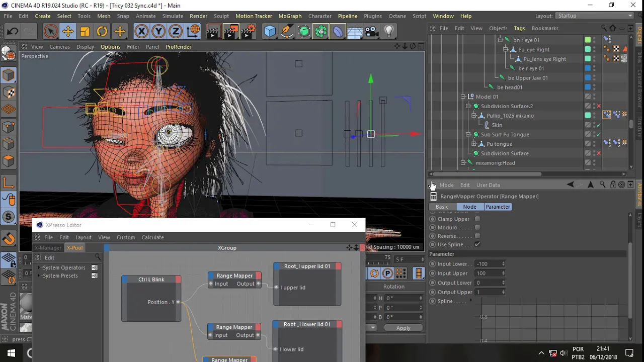This screenshot has width=644, height=362.
Task: Click the ProRender viewport menu
Action: click(178, 47)
